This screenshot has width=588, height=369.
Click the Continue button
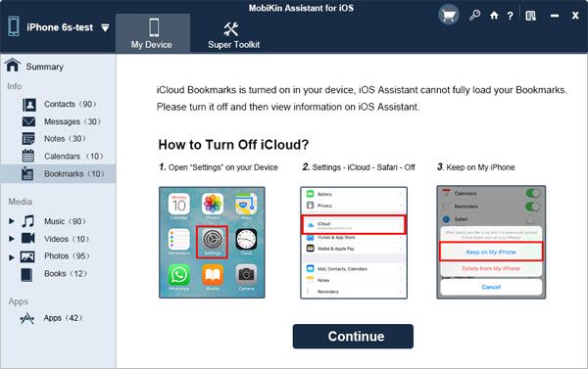pos(353,337)
